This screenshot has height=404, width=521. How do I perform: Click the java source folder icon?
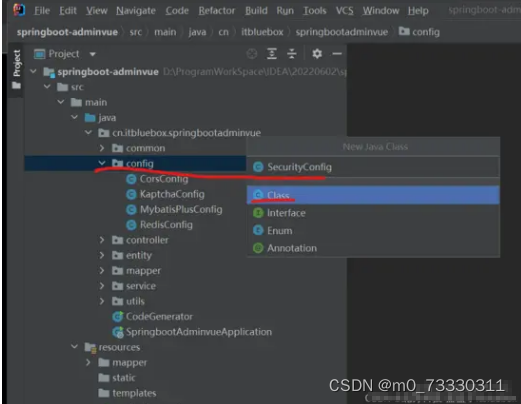coord(90,117)
